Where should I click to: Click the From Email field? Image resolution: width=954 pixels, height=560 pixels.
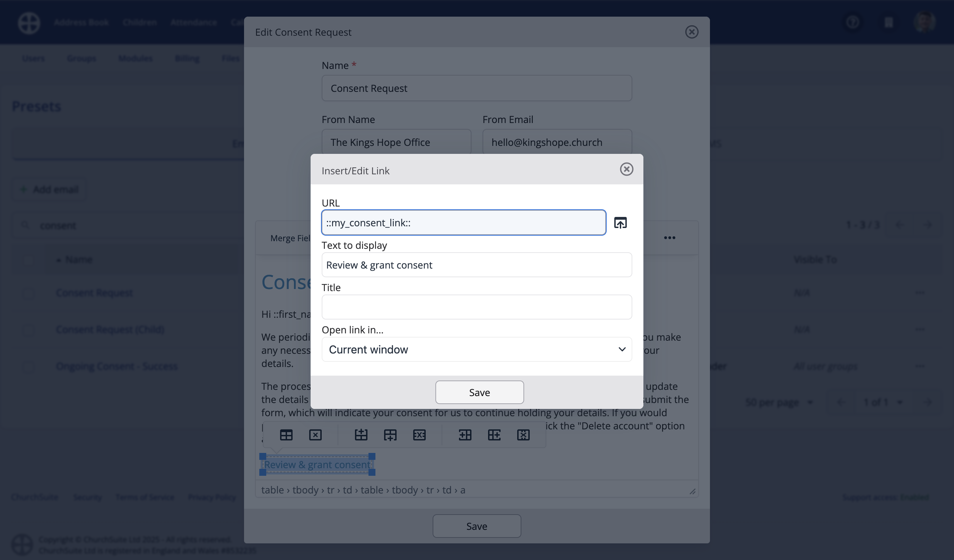tap(557, 142)
